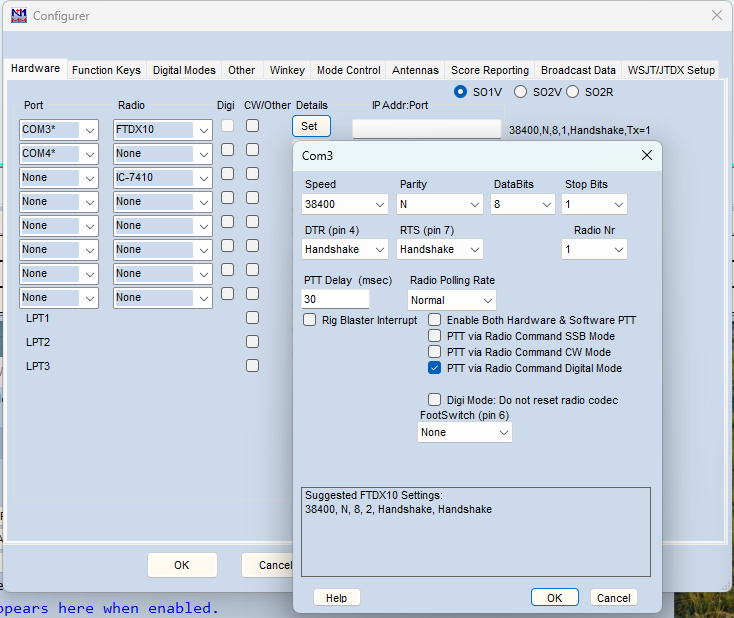Enable Rig Blaster Interrupt checkbox
The image size is (734, 618).
(x=310, y=320)
